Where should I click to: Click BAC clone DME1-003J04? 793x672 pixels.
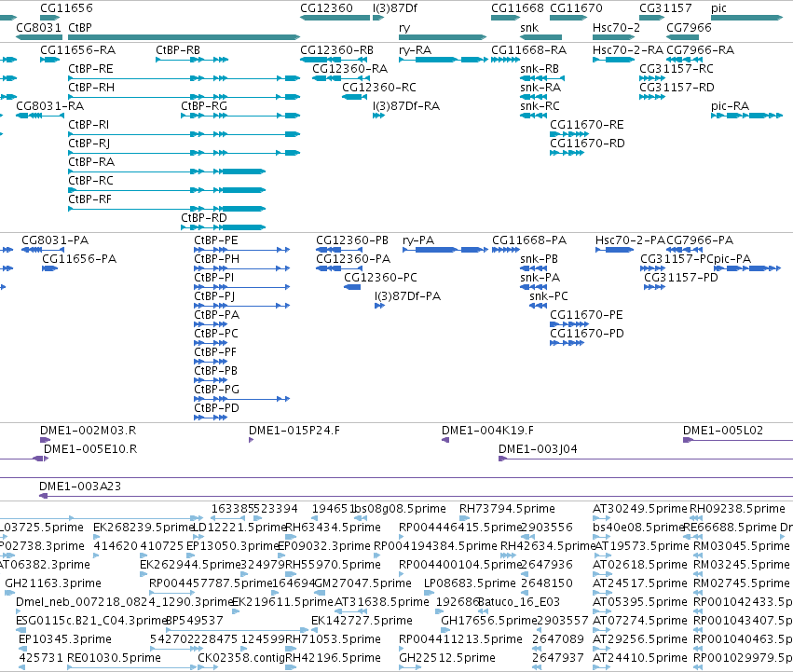coord(646,459)
